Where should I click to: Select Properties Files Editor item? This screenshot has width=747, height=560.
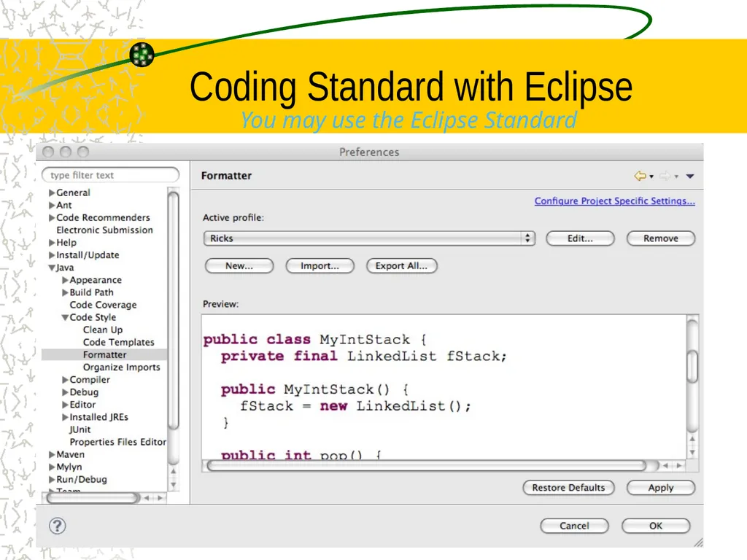(x=118, y=442)
